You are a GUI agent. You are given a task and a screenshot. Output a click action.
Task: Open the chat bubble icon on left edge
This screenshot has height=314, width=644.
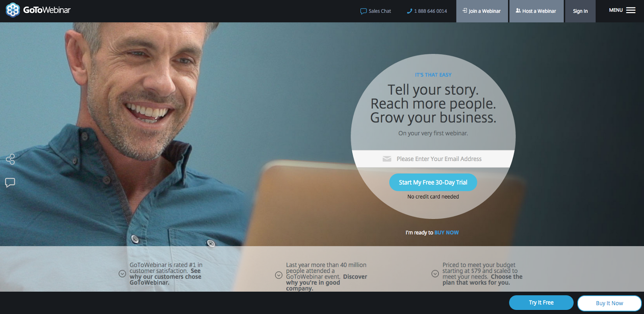coord(10,183)
